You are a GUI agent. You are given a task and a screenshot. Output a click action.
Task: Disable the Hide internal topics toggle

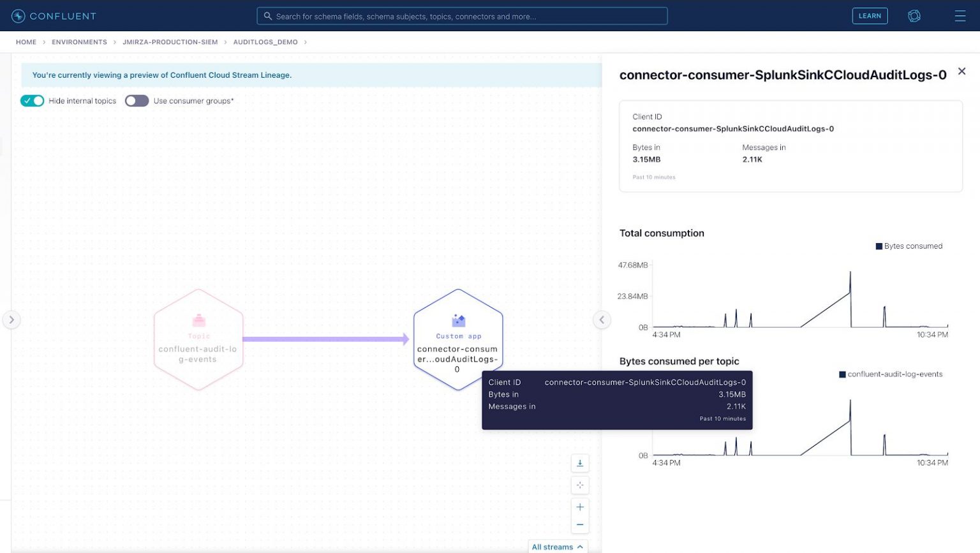[32, 101]
